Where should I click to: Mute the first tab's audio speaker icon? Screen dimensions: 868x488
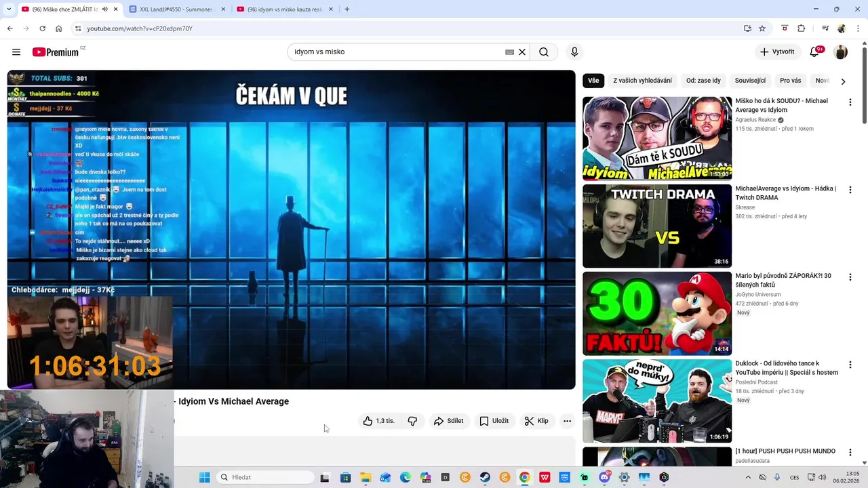click(x=104, y=9)
